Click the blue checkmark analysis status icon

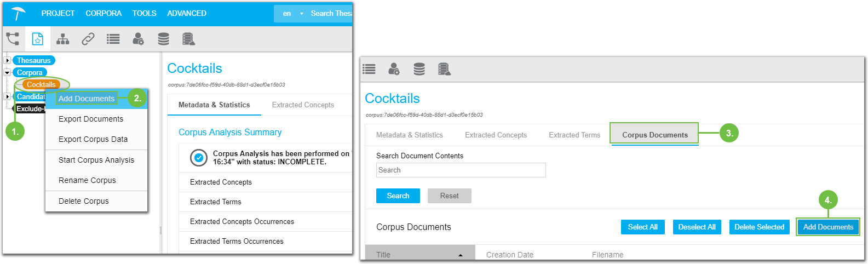pyautogui.click(x=198, y=158)
